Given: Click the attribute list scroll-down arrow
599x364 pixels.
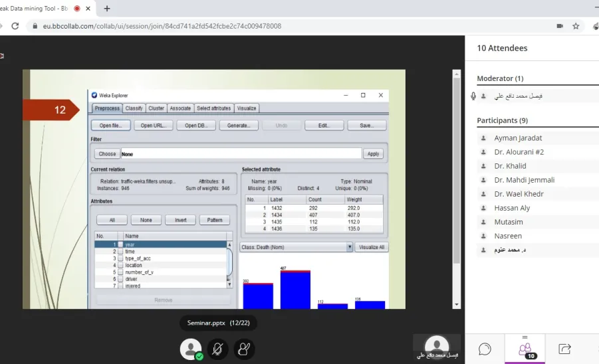Looking at the screenshot, I should (x=229, y=284).
